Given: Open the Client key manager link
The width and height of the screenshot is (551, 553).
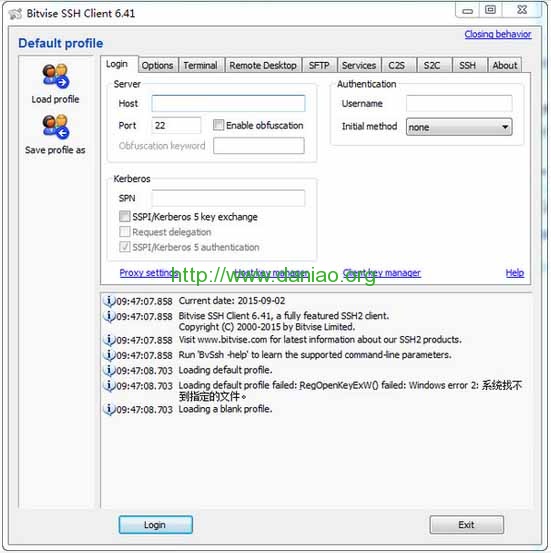Looking at the screenshot, I should [382, 273].
